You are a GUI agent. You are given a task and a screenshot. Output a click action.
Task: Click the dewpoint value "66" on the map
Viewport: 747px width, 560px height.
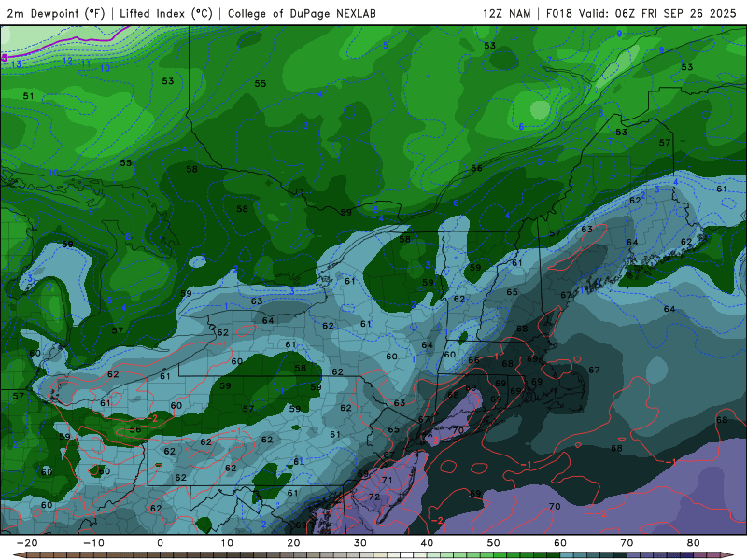473,360
